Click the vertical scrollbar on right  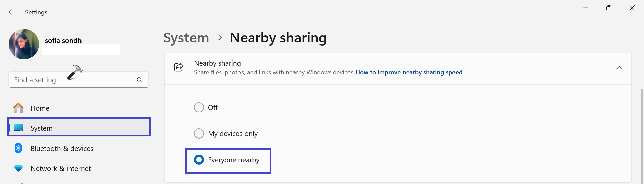point(642,134)
